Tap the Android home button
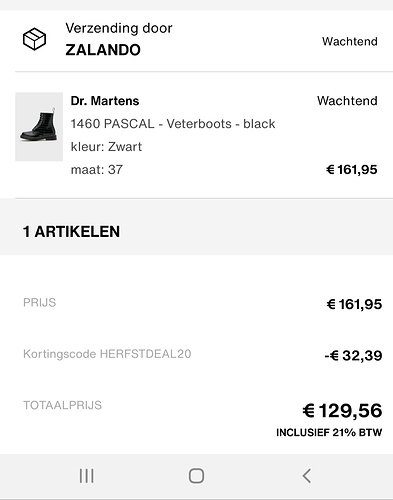Viewport: 393px width, 500px height. tap(196, 476)
